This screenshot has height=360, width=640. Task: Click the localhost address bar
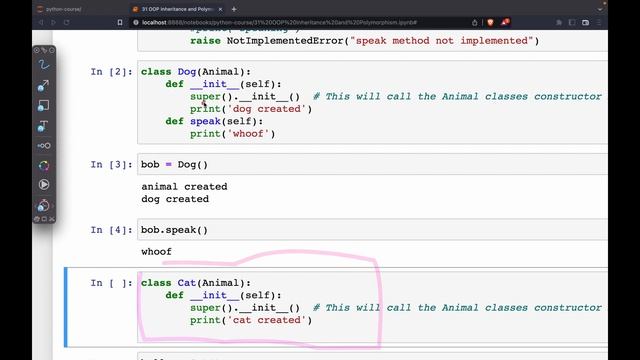[300, 22]
